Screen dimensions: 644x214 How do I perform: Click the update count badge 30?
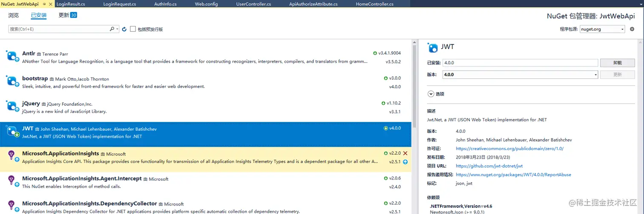pos(74,15)
